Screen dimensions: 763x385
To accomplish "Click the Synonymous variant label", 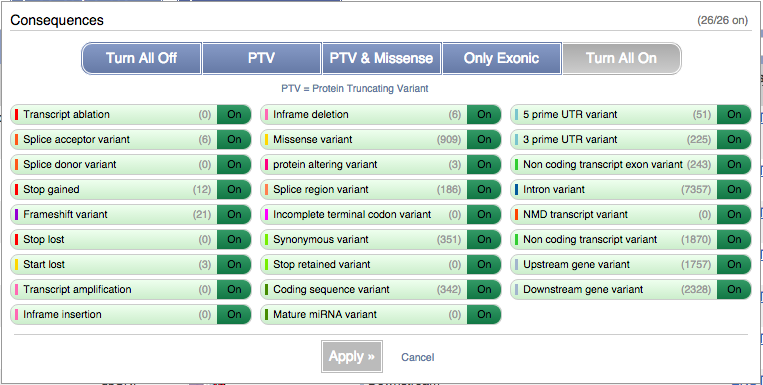I will click(321, 239).
